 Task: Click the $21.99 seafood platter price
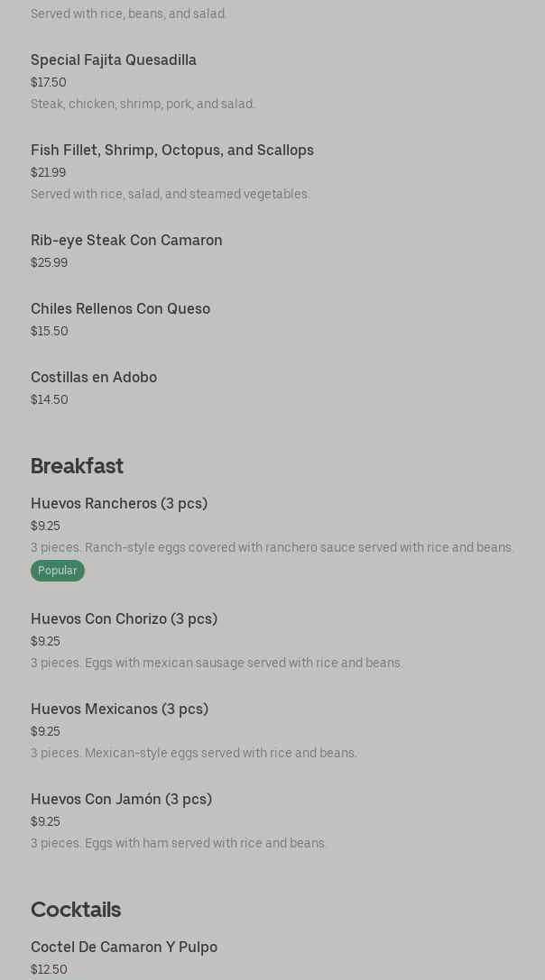49,172
